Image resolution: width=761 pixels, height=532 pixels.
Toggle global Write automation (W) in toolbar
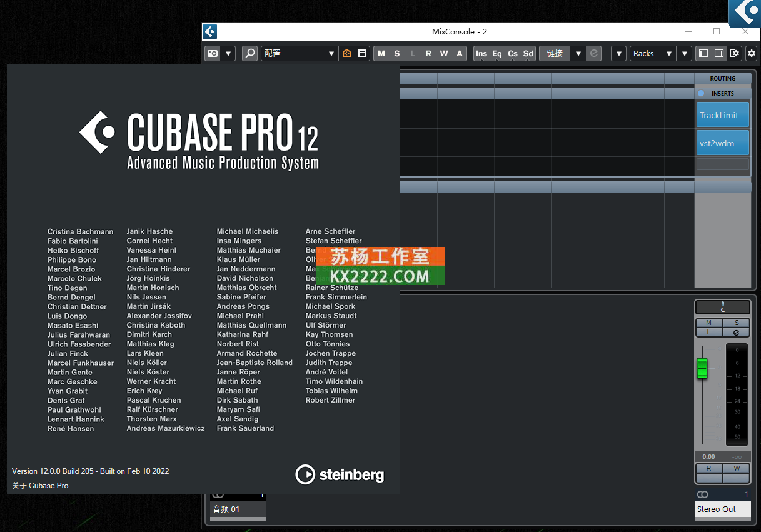click(x=444, y=54)
